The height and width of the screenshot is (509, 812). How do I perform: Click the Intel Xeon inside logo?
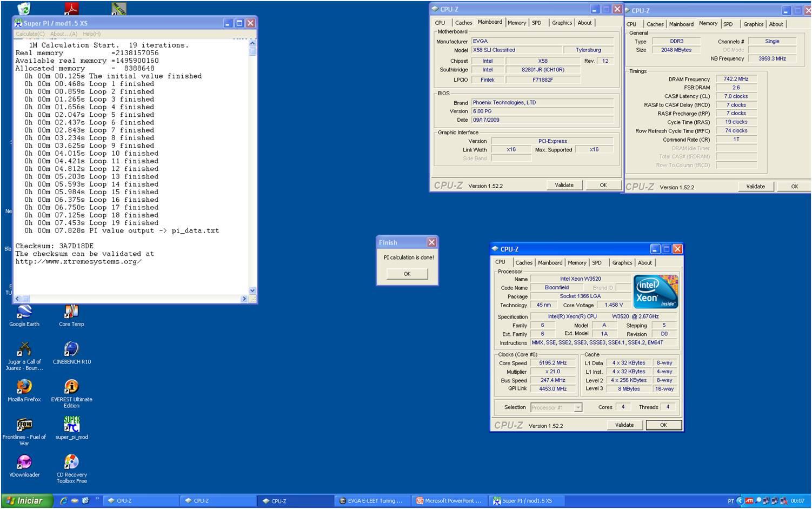tap(656, 292)
